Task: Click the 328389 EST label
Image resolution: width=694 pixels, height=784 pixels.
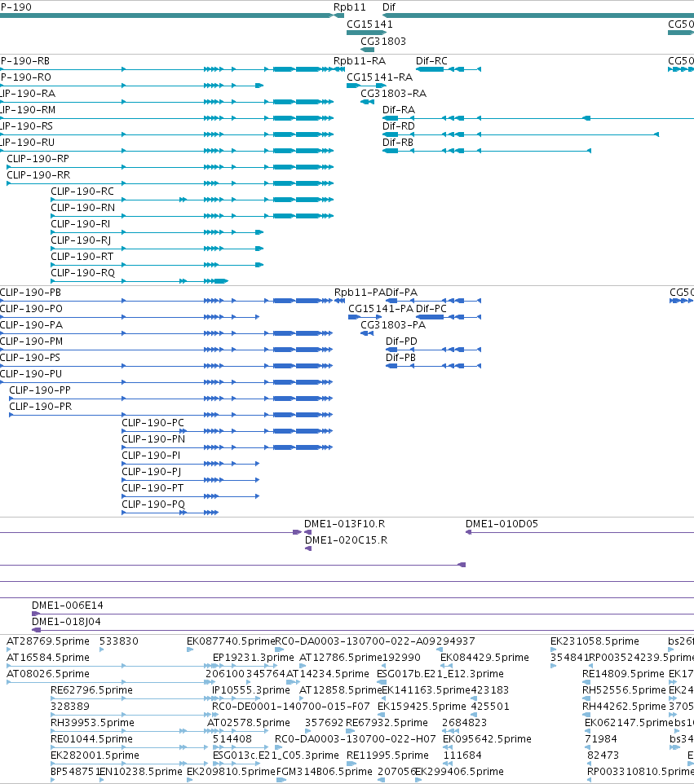Action: pos(70,706)
